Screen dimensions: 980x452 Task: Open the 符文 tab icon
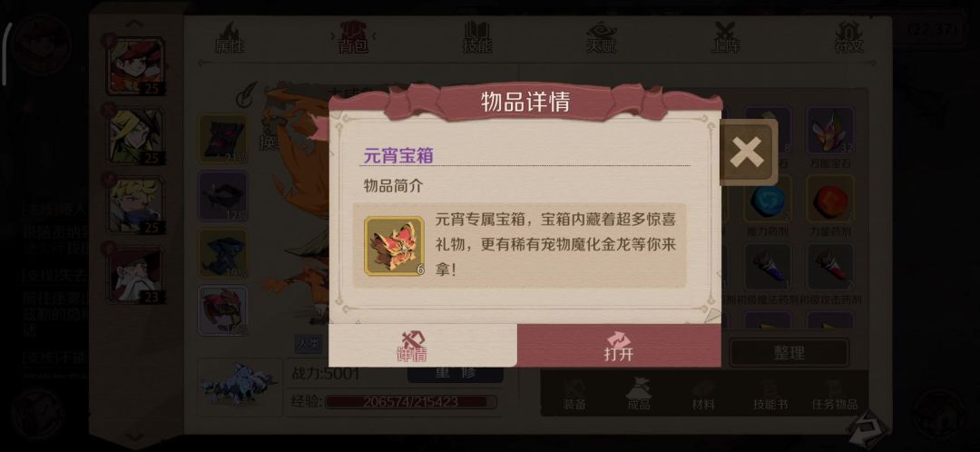[848, 37]
